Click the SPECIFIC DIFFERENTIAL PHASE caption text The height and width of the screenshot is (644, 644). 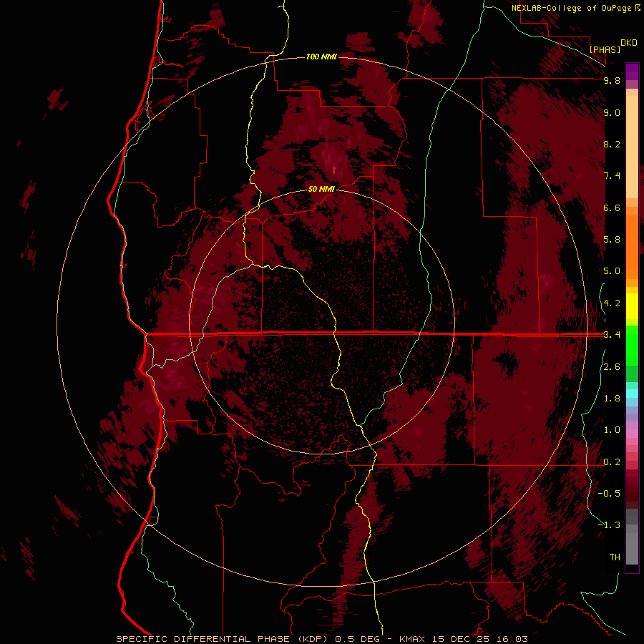204,639
